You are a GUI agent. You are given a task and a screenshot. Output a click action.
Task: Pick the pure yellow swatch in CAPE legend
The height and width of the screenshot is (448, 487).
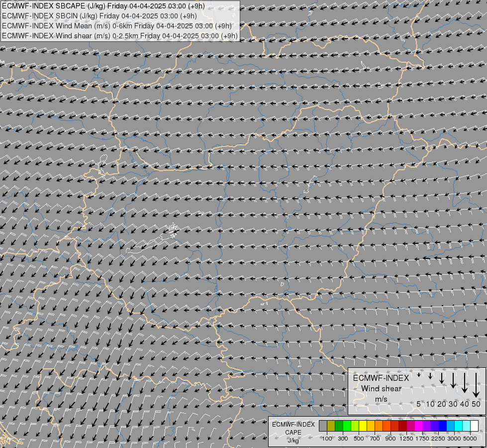point(363,426)
